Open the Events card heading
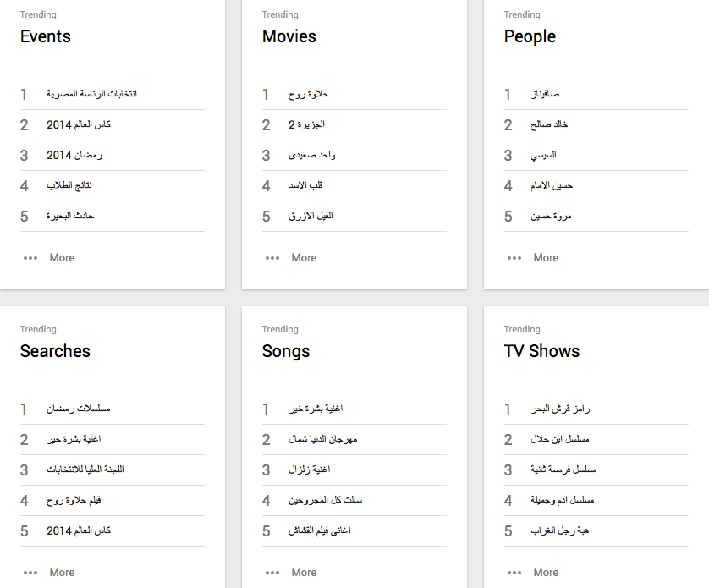The height and width of the screenshot is (588, 709). tap(46, 36)
